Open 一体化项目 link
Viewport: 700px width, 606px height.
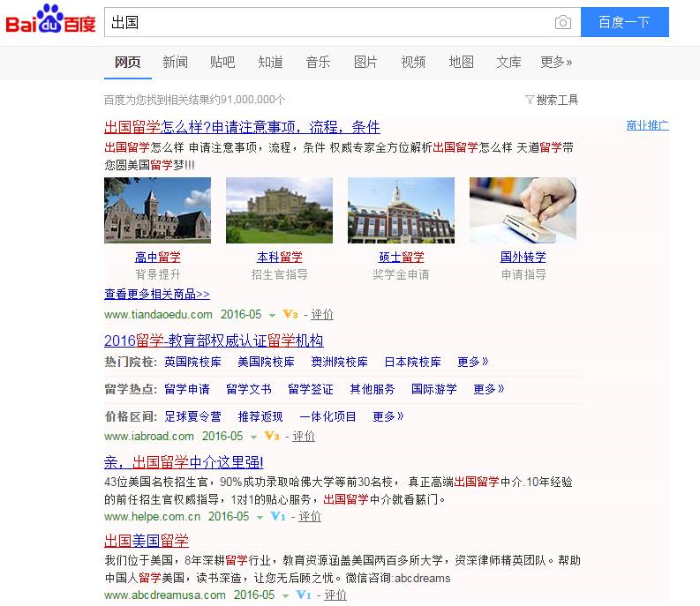tap(327, 417)
